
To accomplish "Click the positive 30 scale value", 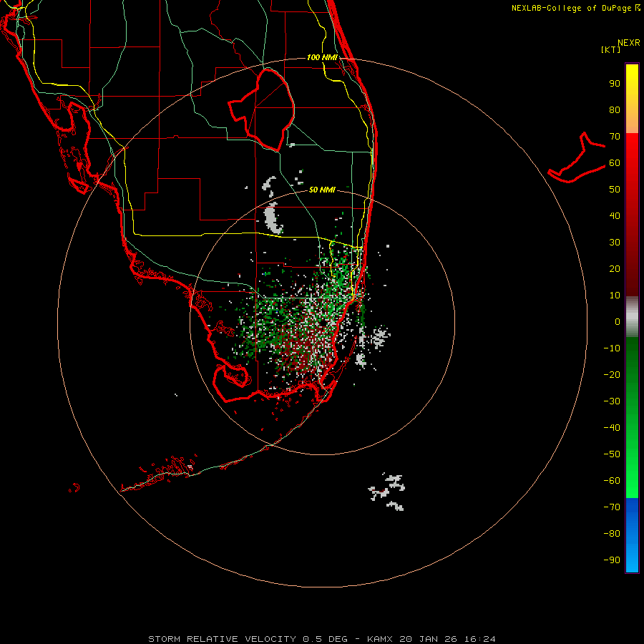I will coord(615,243).
